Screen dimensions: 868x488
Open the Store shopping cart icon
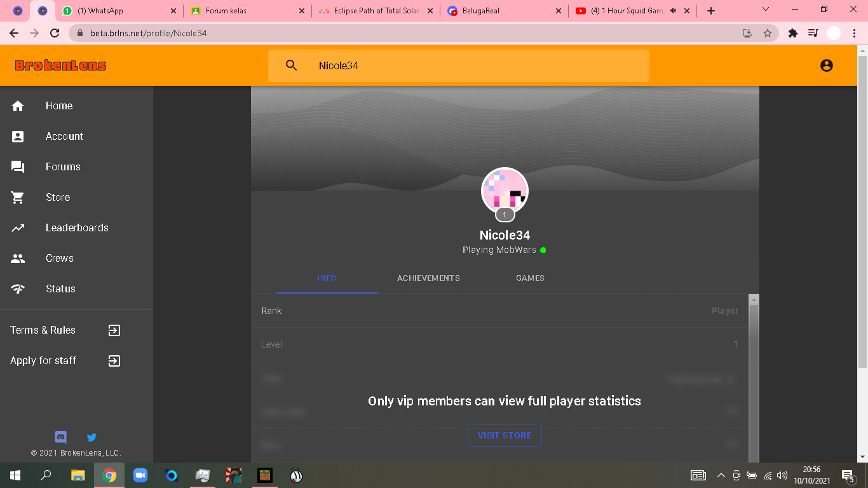(x=18, y=198)
